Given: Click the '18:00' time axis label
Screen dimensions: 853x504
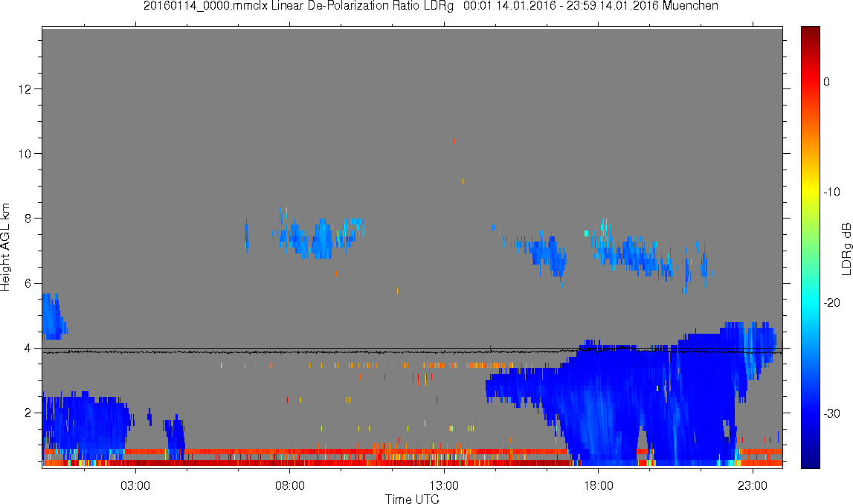Looking at the screenshot, I should coord(599,485).
